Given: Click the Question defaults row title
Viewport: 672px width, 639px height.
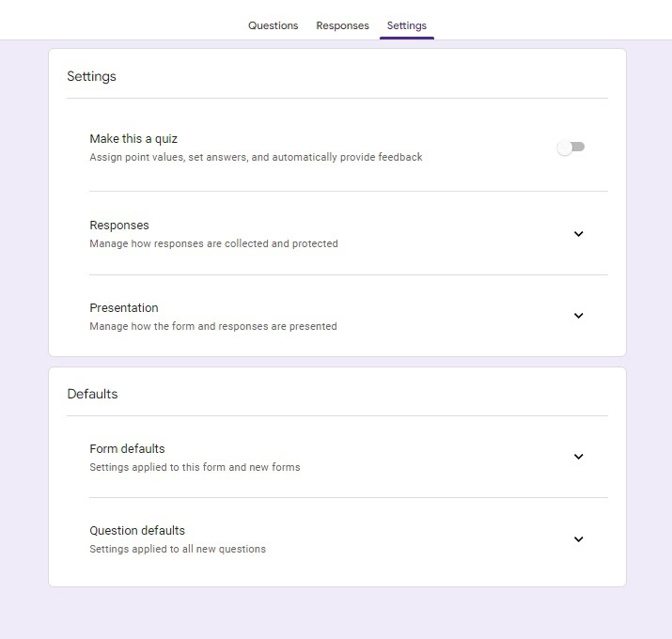Looking at the screenshot, I should pos(137,531).
